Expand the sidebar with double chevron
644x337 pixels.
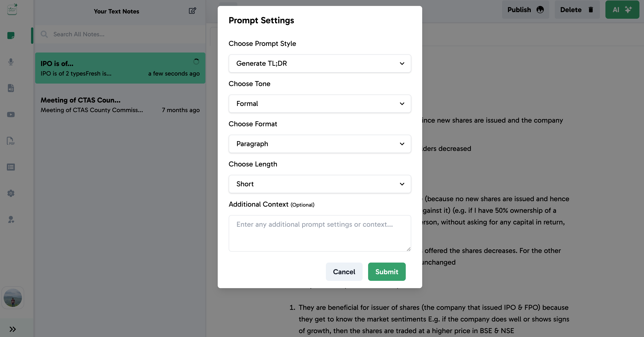pyautogui.click(x=13, y=329)
